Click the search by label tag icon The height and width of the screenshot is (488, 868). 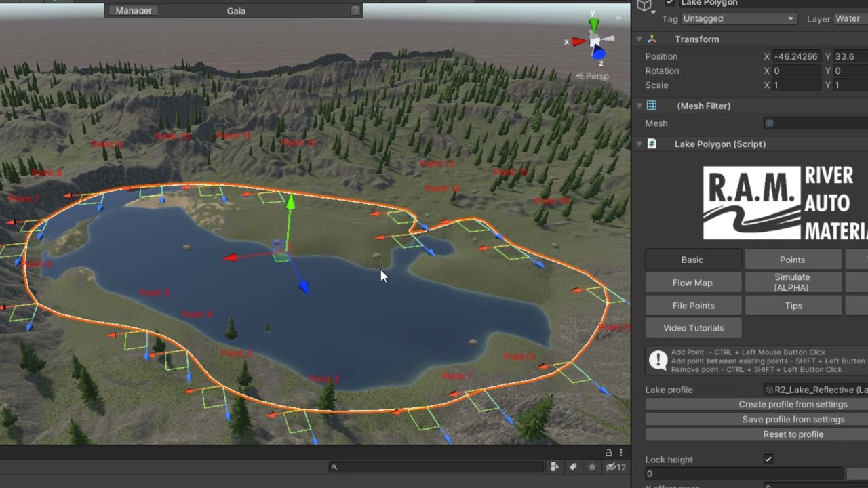[574, 467]
